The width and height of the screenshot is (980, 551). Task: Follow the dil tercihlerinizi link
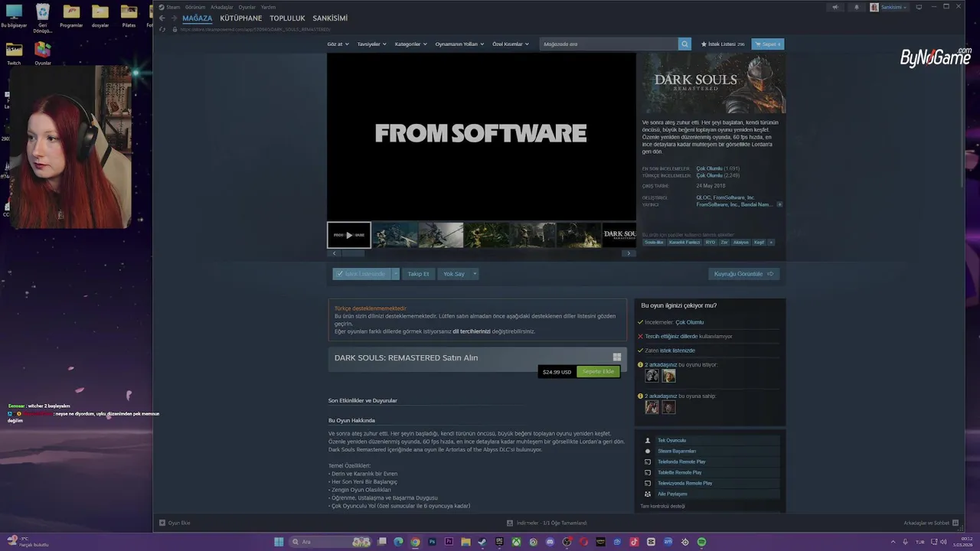(x=471, y=331)
